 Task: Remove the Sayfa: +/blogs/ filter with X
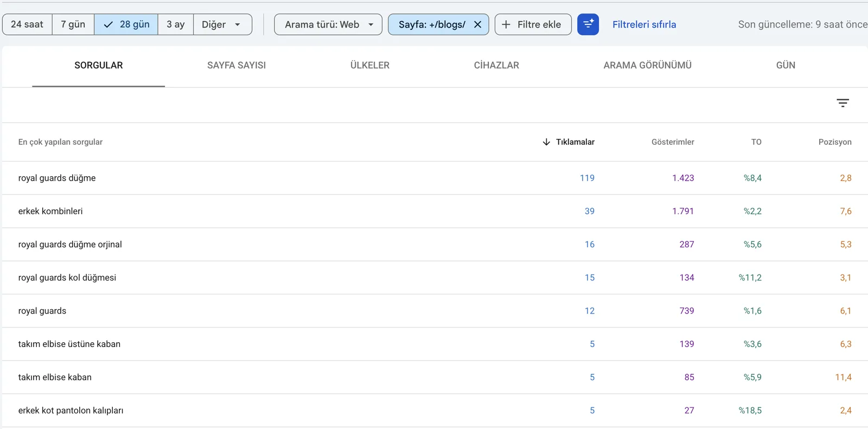pos(477,24)
